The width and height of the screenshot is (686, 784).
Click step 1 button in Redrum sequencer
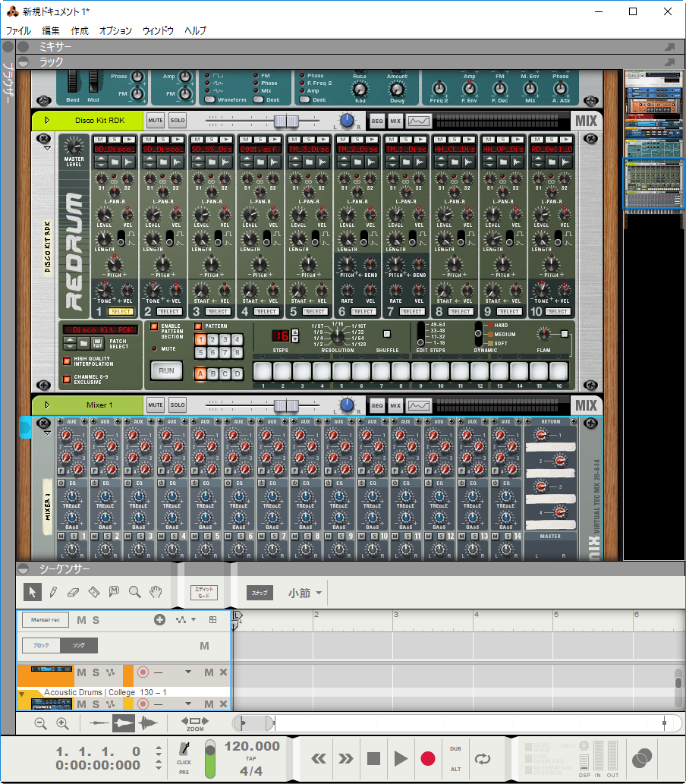[x=263, y=371]
